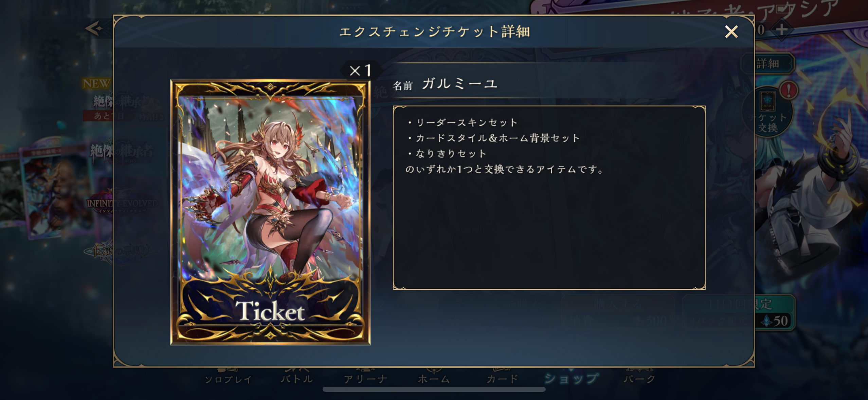
Task: Tap the plus icon to add crystals
Action: [781, 30]
